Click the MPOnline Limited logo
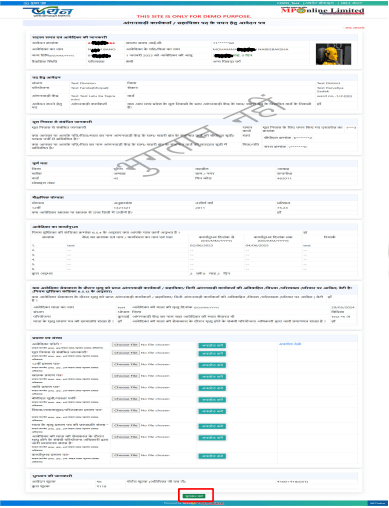Screen dimensions: 389x508 point(322,10)
